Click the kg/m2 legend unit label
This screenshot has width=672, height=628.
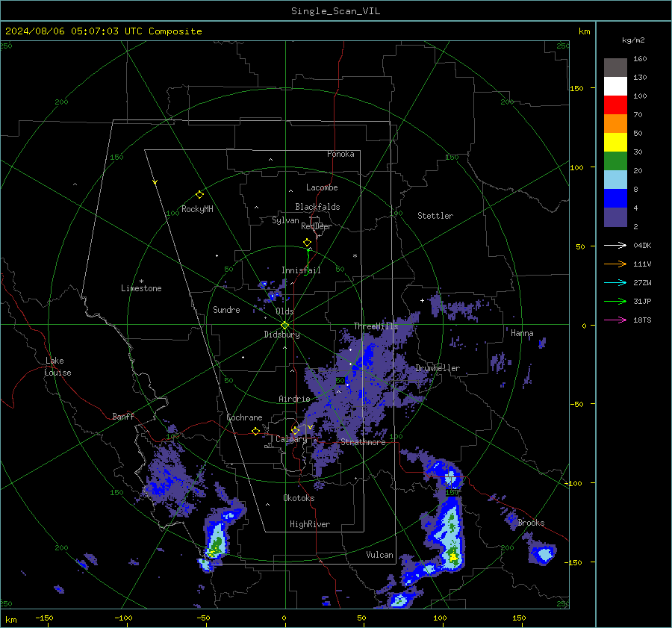[633, 40]
